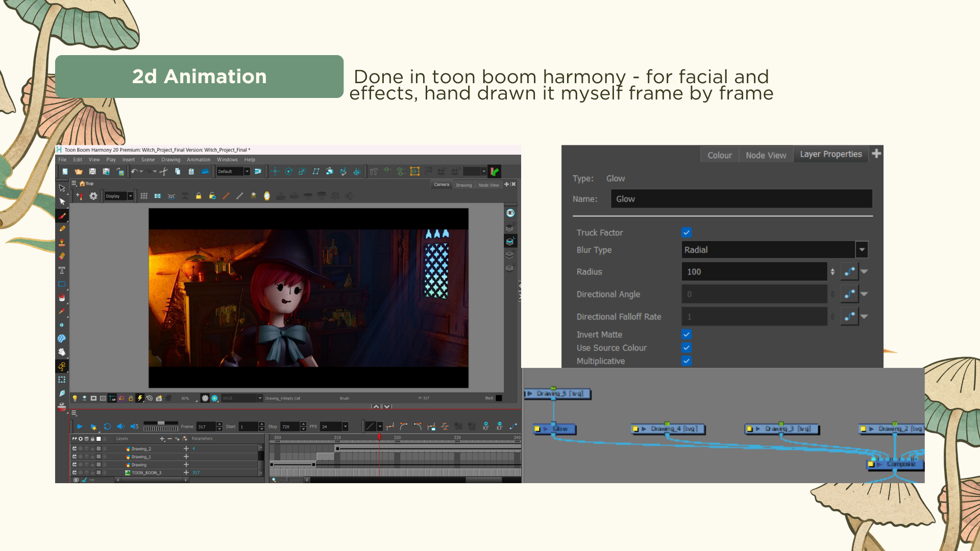Image resolution: width=980 pixels, height=551 pixels.
Task: Toggle the Invert Matte checkbox
Action: pyautogui.click(x=687, y=335)
